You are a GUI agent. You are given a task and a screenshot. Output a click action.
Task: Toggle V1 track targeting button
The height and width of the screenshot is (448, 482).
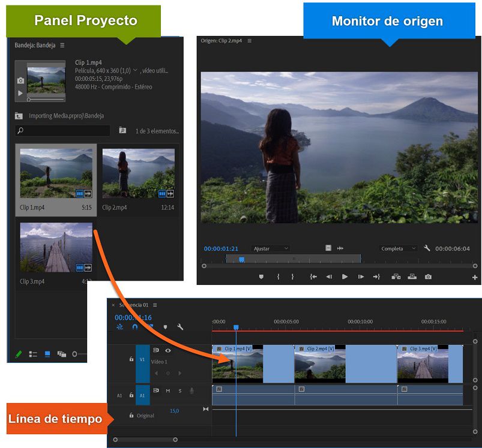pos(142,363)
